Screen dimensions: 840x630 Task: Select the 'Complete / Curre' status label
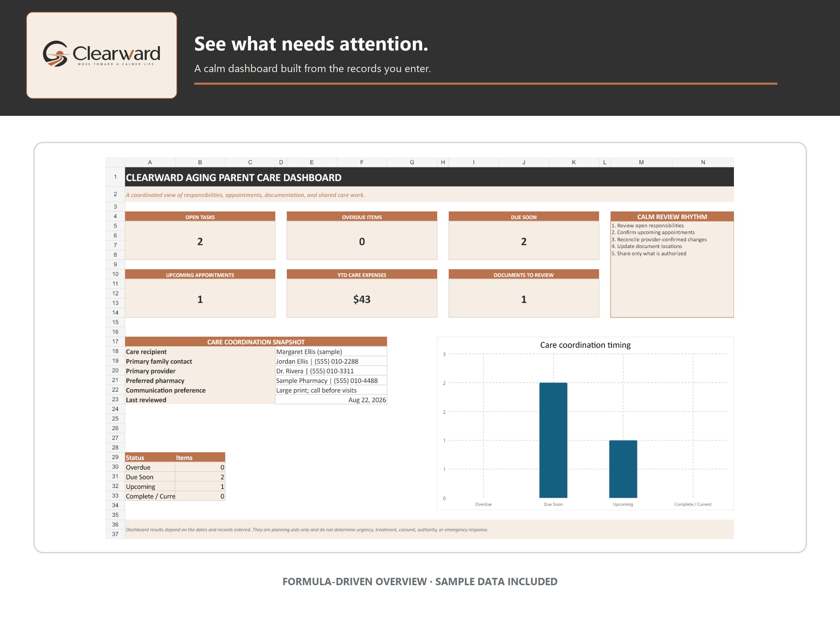[150, 496]
